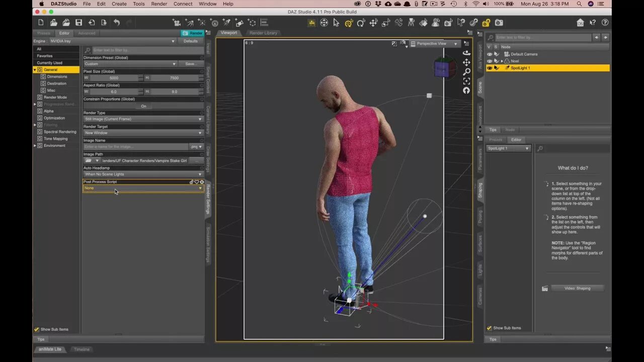
Task: Click the viewport reset view arrow icon
Action: (x=466, y=90)
